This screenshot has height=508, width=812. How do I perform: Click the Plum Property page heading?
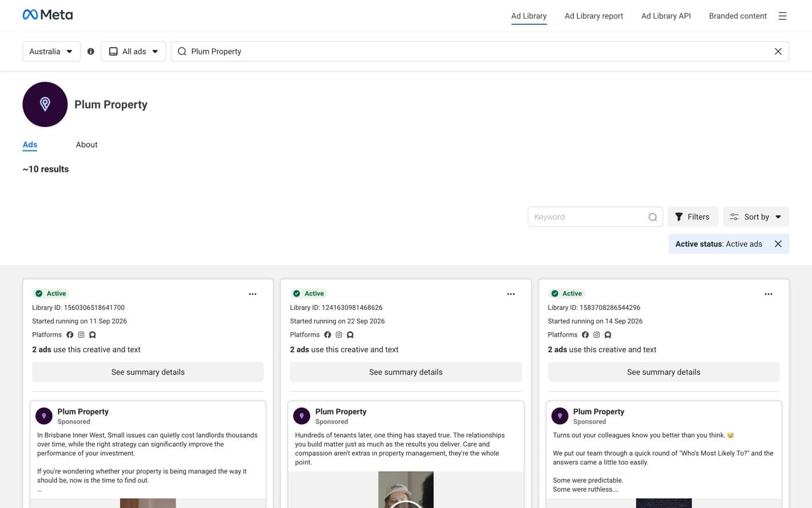point(111,105)
